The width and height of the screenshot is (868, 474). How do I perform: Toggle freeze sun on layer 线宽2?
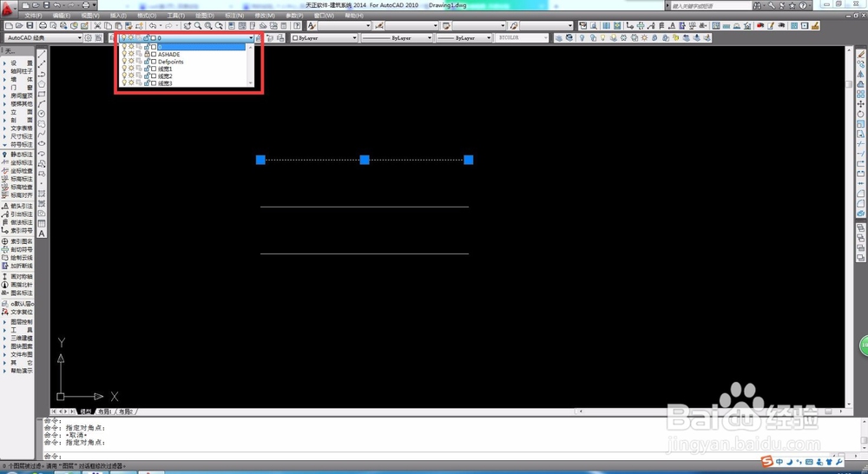coord(132,76)
